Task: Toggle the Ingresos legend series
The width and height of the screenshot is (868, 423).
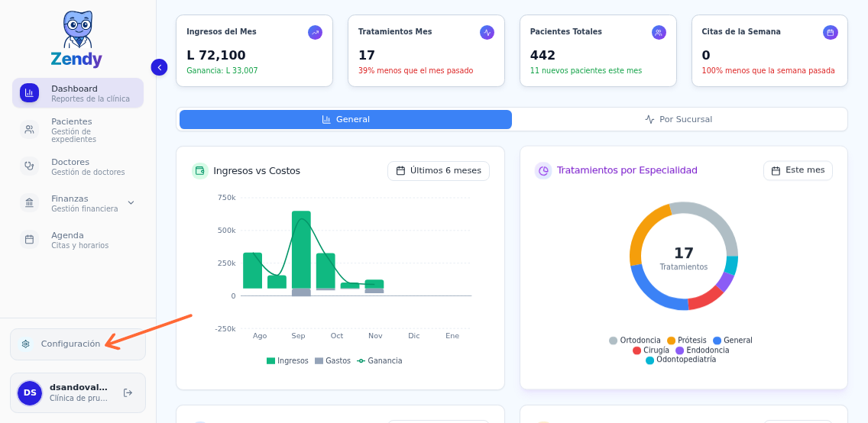Action: (x=287, y=360)
